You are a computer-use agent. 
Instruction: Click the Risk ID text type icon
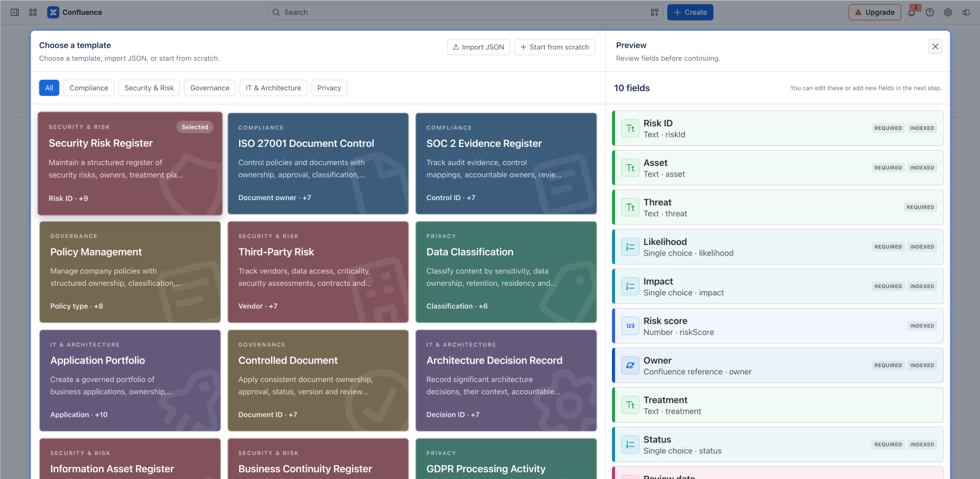point(630,128)
